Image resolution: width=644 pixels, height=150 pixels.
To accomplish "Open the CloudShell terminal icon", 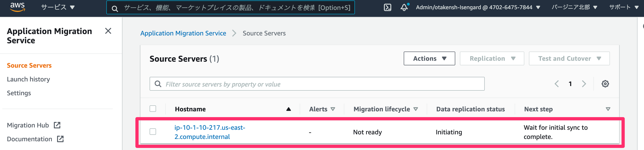I will [x=387, y=8].
